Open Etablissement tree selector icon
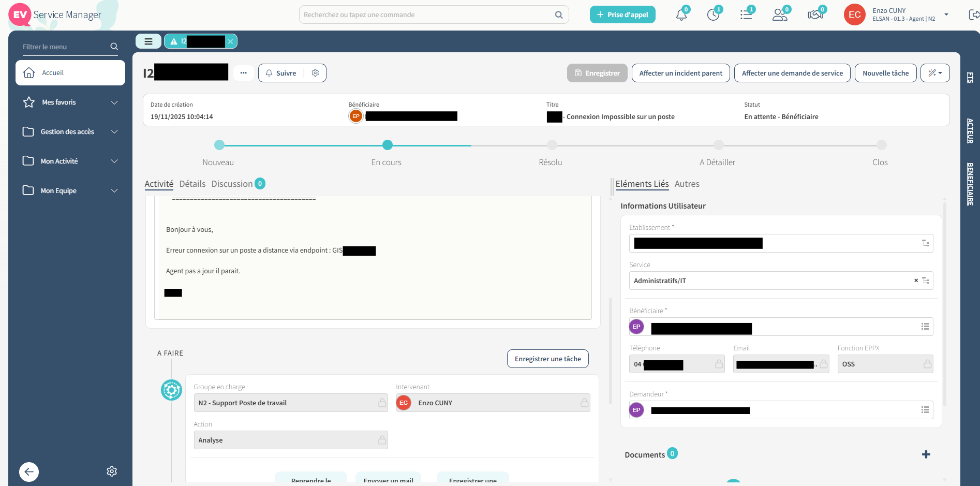 click(x=926, y=243)
